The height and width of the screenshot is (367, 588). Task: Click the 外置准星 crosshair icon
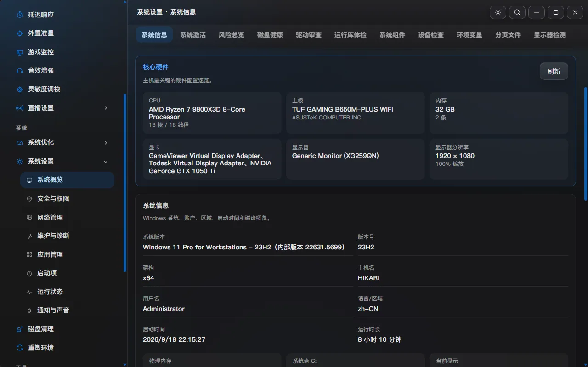coord(20,34)
